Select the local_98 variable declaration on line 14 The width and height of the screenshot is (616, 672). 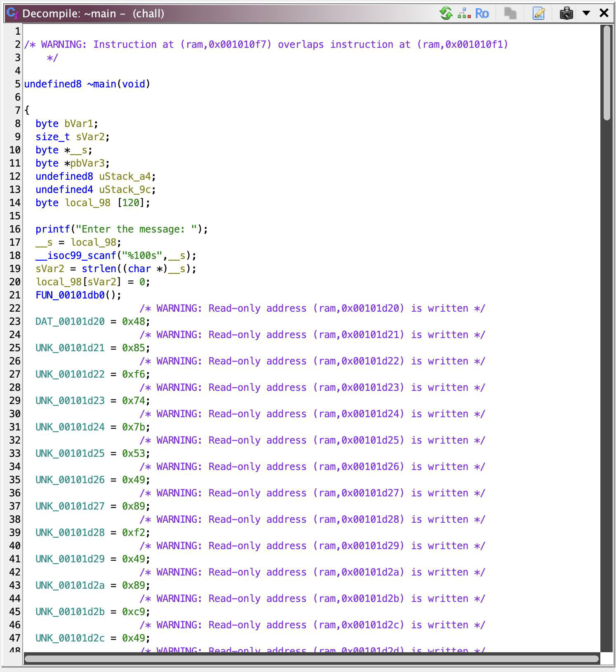coord(87,203)
